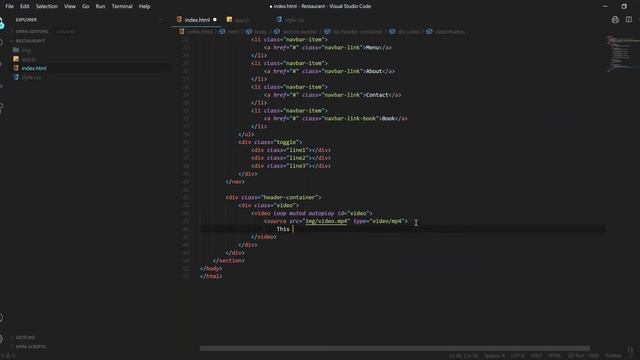
Task: Click the unsaved dot on index.html tab
Action: click(215, 20)
